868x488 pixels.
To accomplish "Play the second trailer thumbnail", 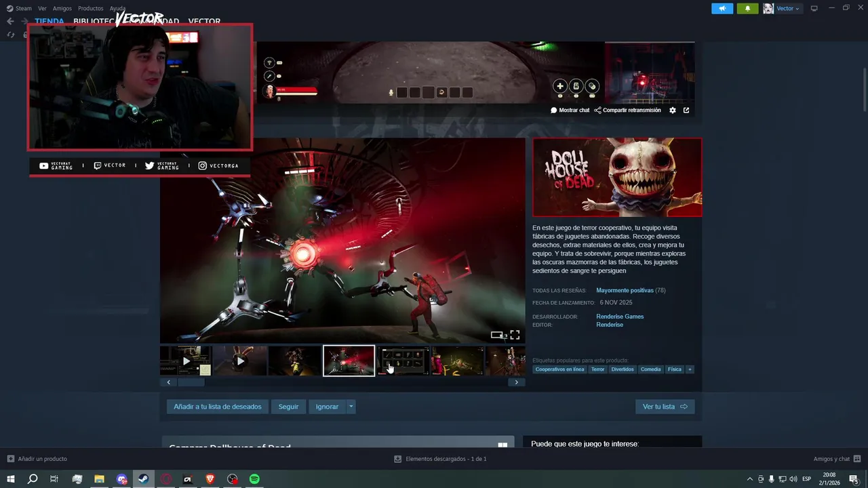I will [x=240, y=361].
